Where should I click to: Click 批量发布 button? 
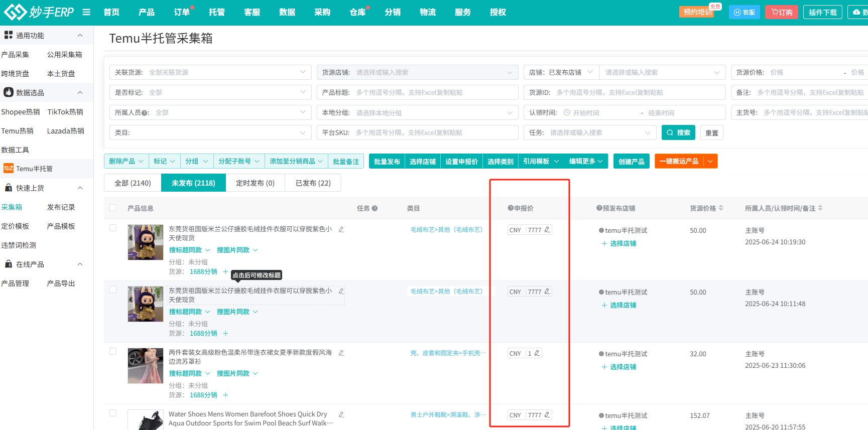tap(387, 161)
